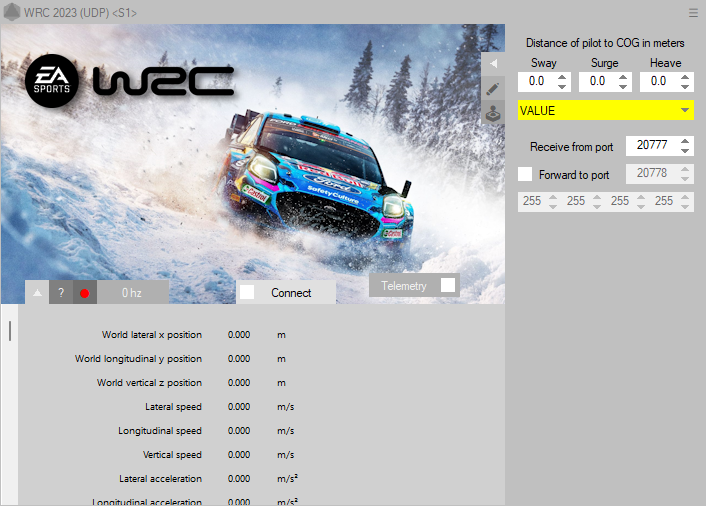This screenshot has height=506, width=706.
Task: Select the pencil edit icon
Action: pos(493,88)
